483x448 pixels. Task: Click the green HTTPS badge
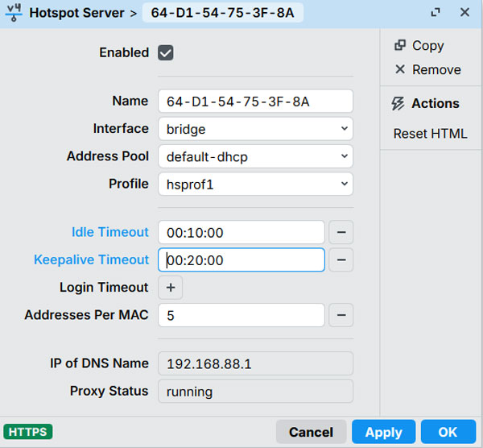[x=28, y=432]
